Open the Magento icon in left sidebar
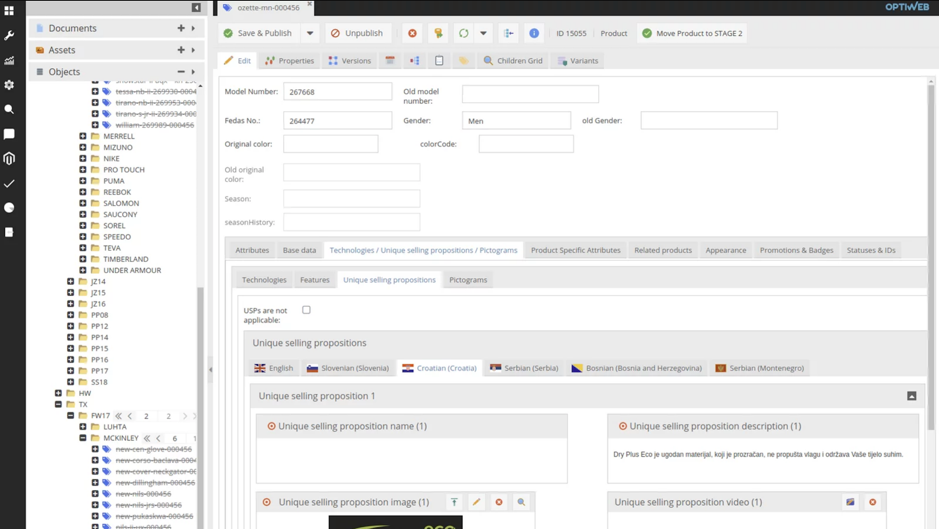 (9, 159)
